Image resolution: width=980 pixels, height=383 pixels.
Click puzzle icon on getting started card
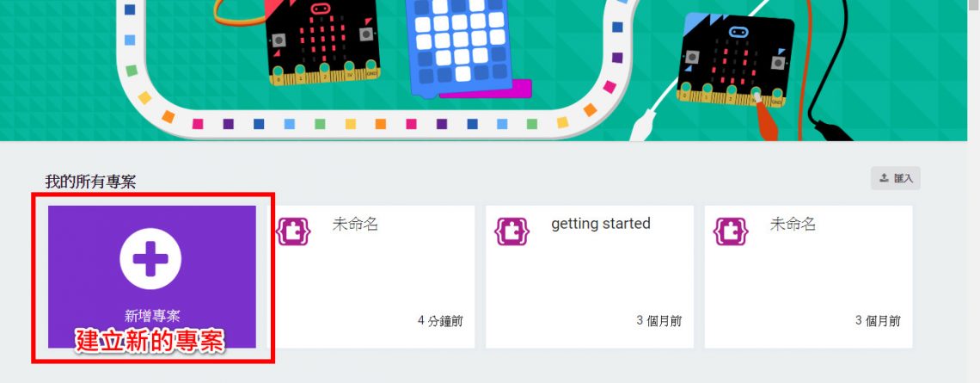tap(511, 231)
